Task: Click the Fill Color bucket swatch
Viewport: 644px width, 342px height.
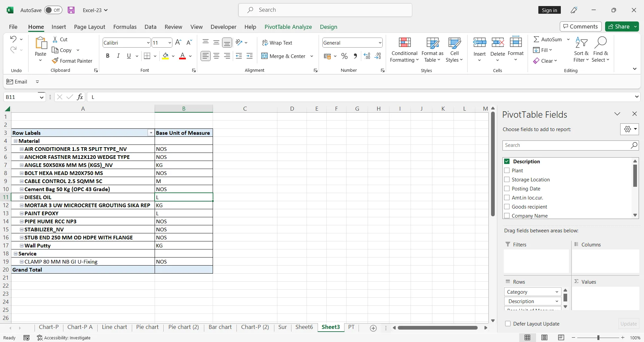Action: pyautogui.click(x=165, y=56)
